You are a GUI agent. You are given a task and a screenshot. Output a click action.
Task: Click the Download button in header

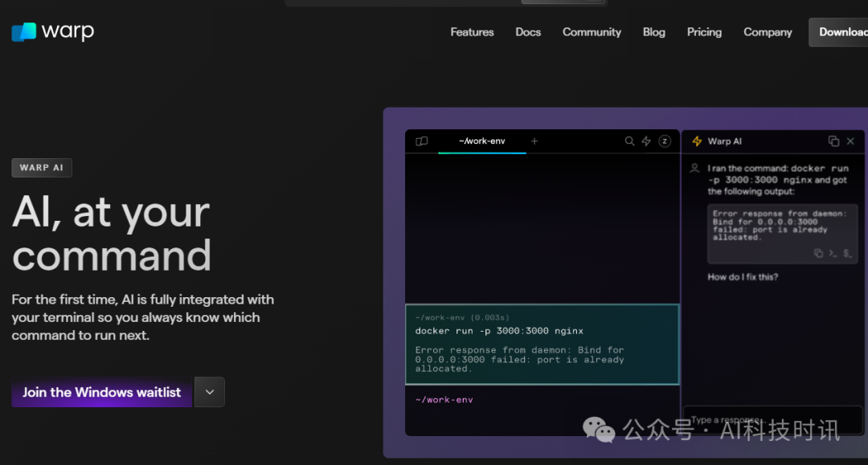tap(841, 32)
